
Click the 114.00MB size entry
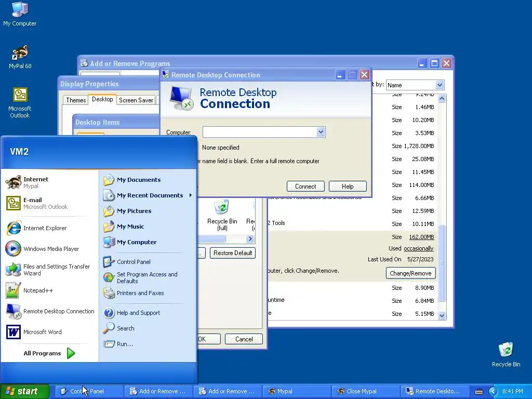pyautogui.click(x=421, y=185)
